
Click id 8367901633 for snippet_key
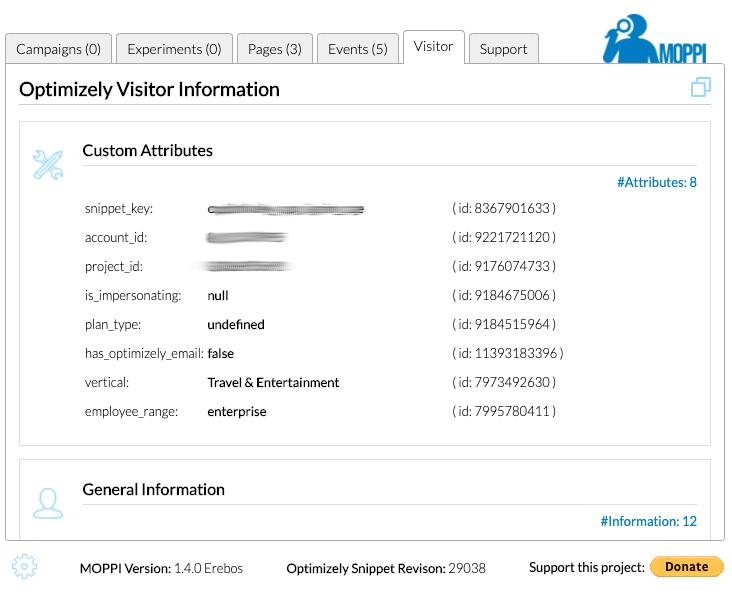pos(504,208)
